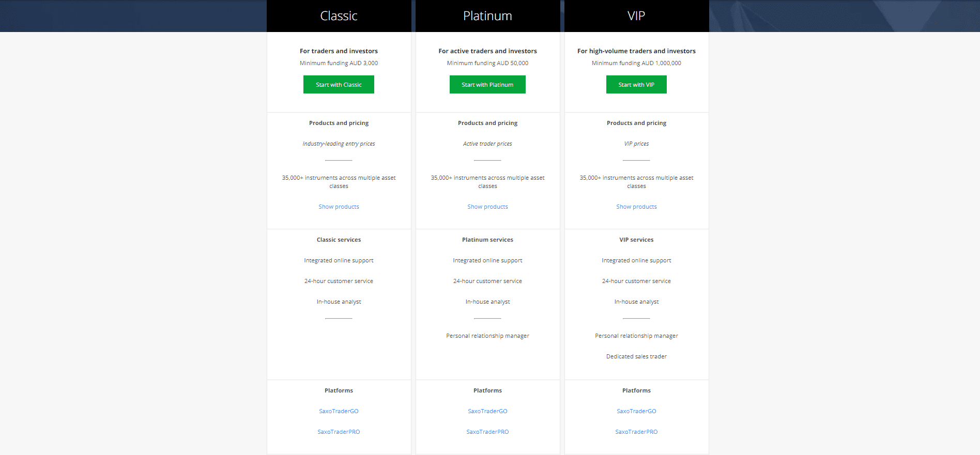This screenshot has width=980, height=455.
Task: Expand Show products in the Platinum column
Action: pos(487,207)
